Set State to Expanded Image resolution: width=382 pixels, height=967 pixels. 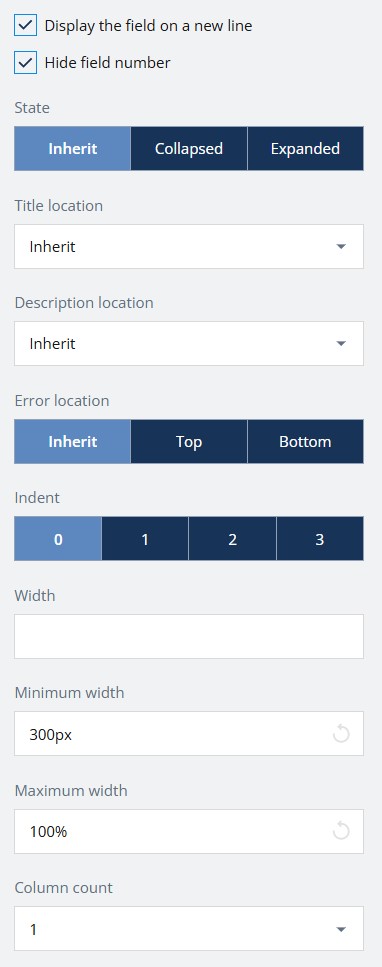[305, 149]
